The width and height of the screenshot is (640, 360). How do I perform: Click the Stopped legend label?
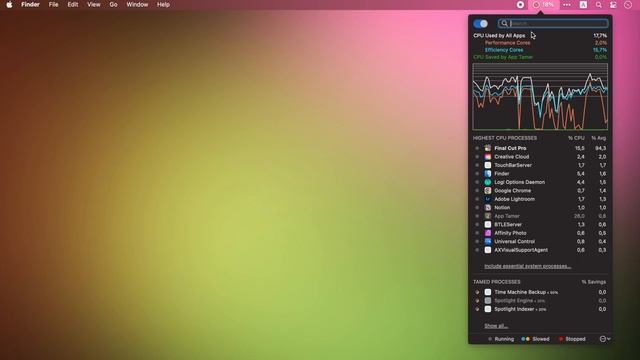pyautogui.click(x=576, y=339)
